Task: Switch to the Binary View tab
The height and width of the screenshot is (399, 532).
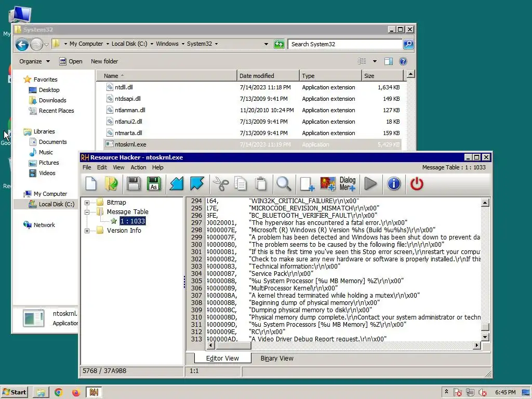Action: [x=277, y=358]
